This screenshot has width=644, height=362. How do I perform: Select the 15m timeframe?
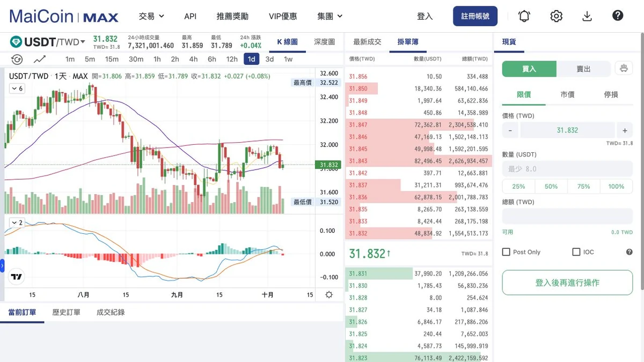tap(112, 59)
